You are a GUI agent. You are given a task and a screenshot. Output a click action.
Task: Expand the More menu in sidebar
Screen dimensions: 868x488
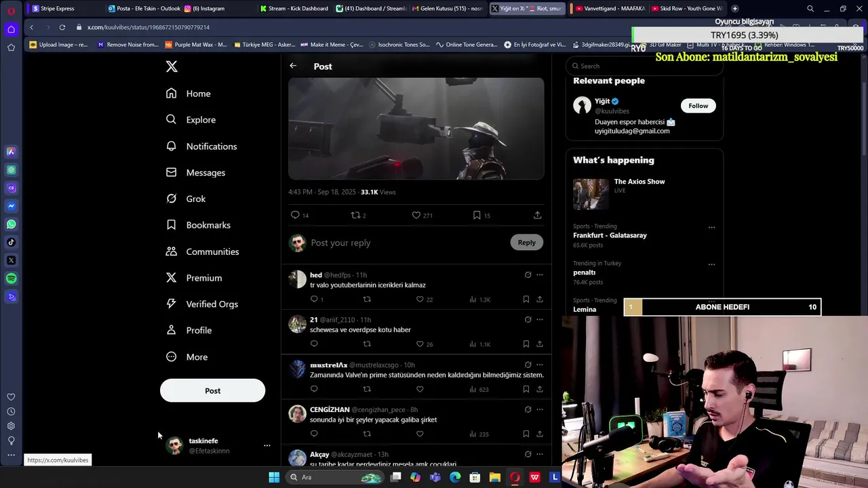(x=186, y=357)
